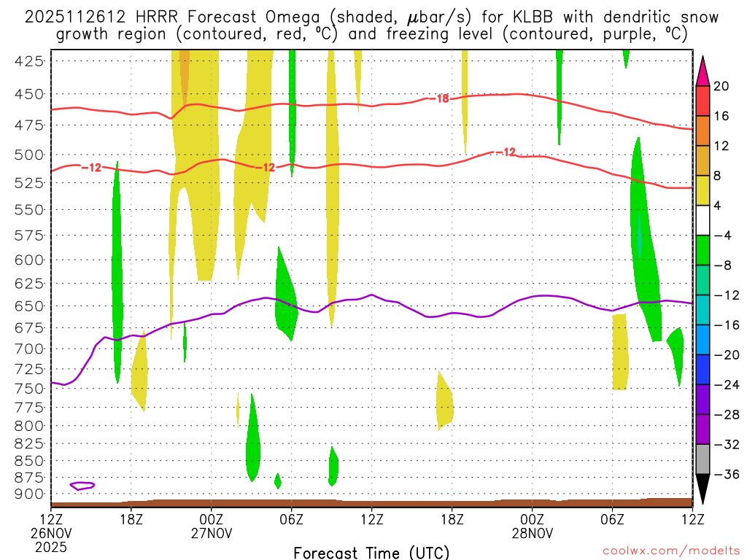747x560 pixels.
Task: Select the 27NOV date label
Action: tap(212, 533)
